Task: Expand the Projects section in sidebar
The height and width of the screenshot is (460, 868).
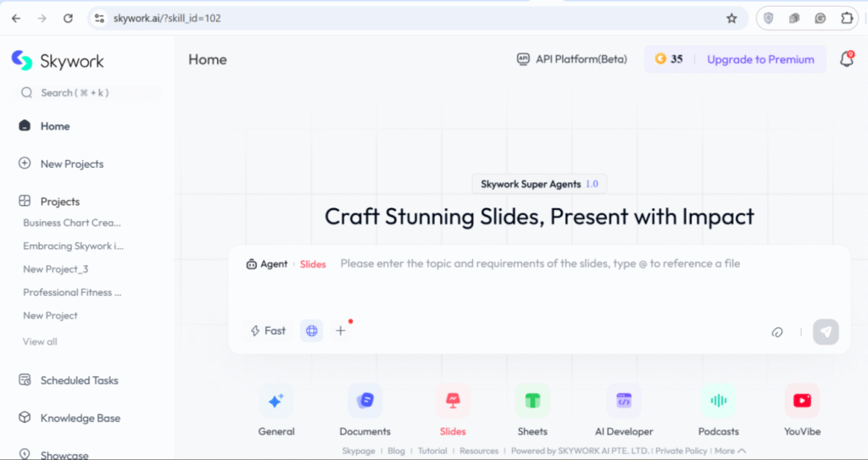Action: coord(59,202)
